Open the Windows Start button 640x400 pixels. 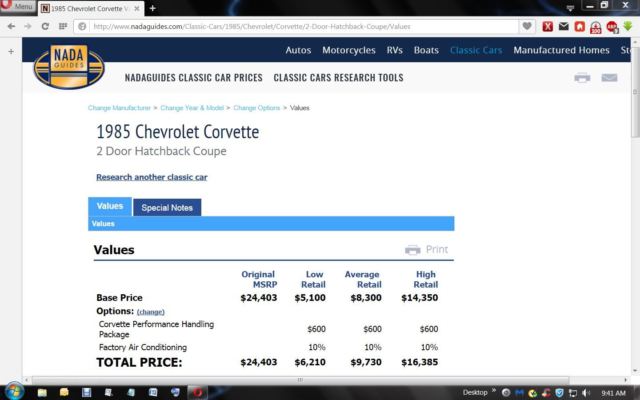click(14, 391)
